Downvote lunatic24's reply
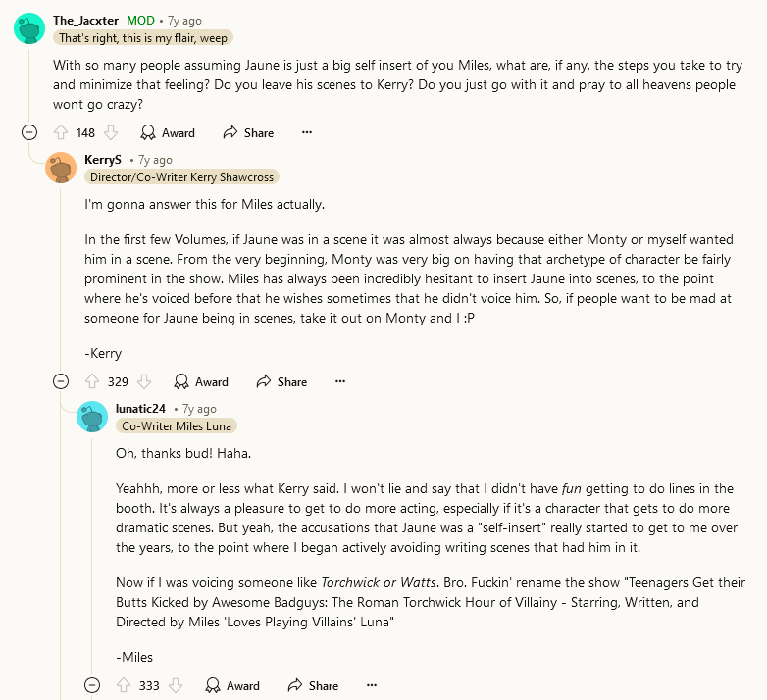Viewport: 767px width, 700px height. pos(176,685)
